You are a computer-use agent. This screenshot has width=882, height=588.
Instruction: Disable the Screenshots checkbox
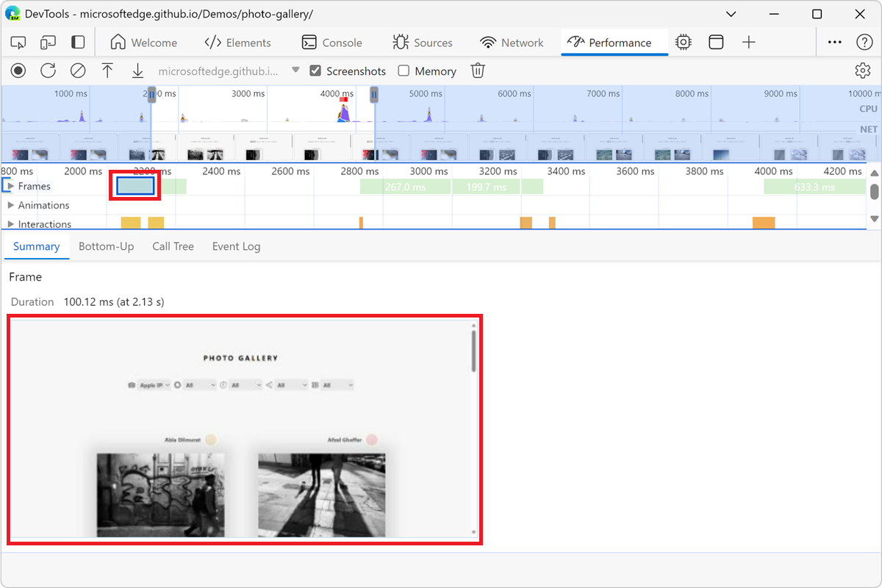click(x=315, y=71)
